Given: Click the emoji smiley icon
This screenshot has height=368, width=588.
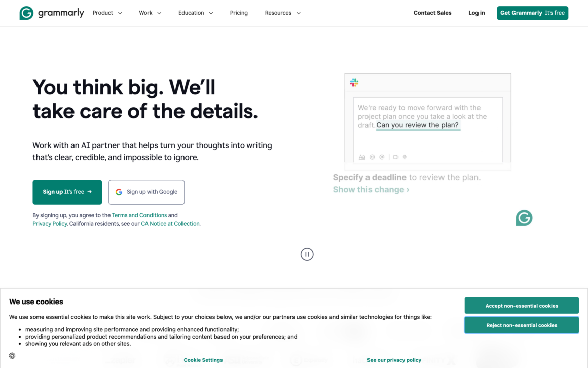Looking at the screenshot, I should click(372, 157).
